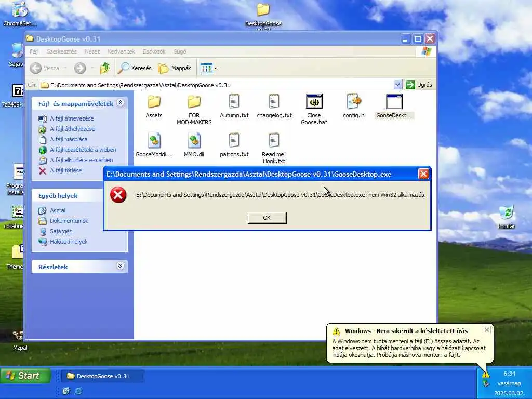Viewport: 532px width, 399px height.
Task: Select the changelog.txt file
Action: tap(274, 107)
